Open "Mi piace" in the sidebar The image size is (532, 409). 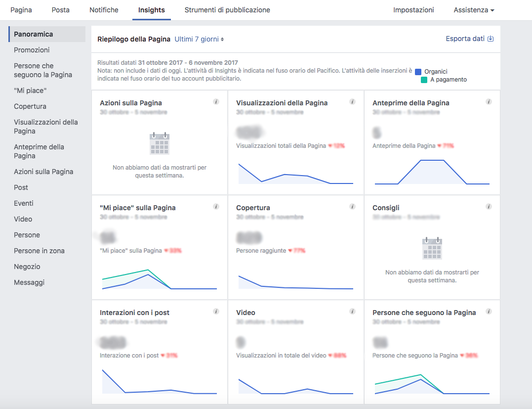30,91
